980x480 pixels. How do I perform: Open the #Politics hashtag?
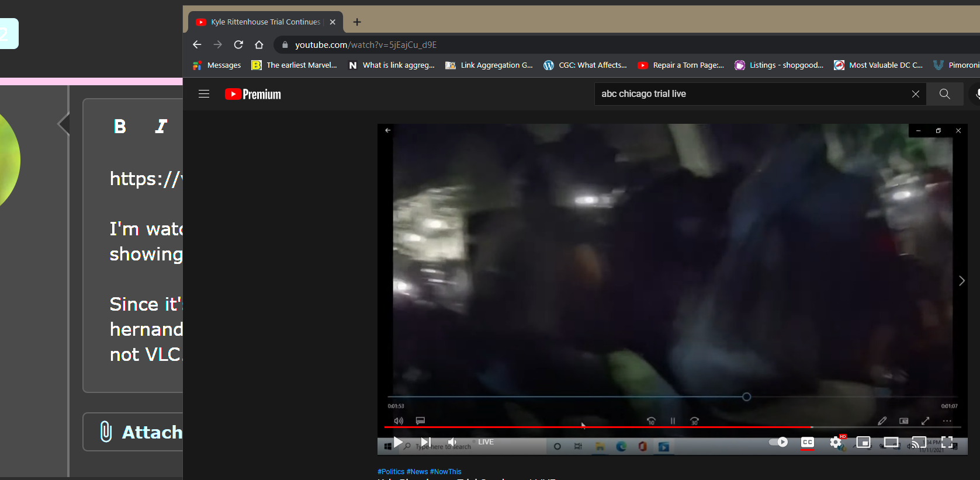[391, 472]
